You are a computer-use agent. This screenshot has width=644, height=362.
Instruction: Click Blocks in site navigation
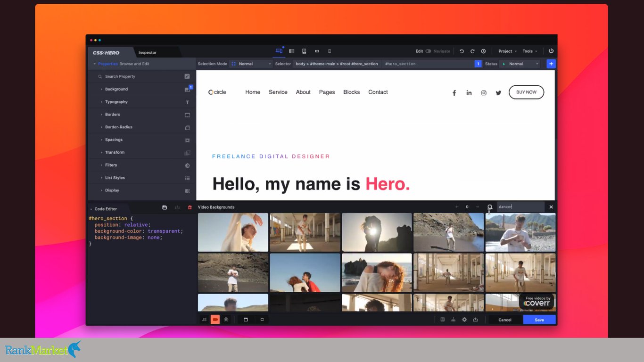point(352,92)
